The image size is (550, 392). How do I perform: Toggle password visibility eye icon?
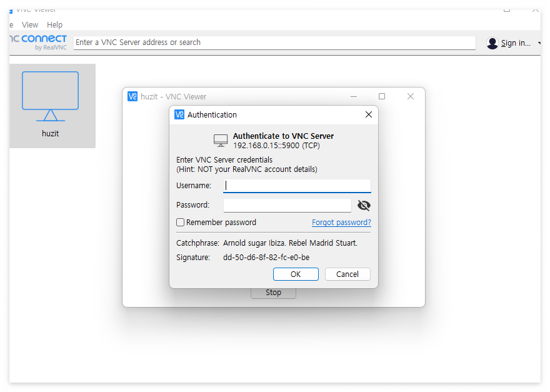[x=364, y=205]
